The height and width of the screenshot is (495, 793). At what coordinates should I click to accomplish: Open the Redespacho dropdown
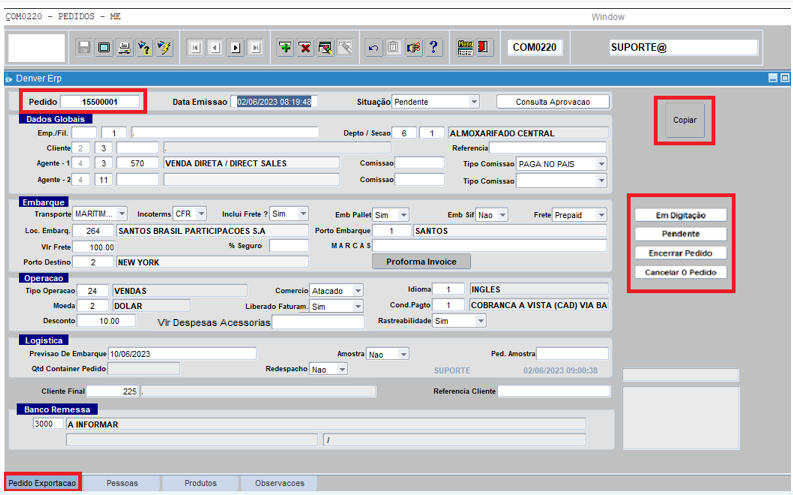pos(342,370)
